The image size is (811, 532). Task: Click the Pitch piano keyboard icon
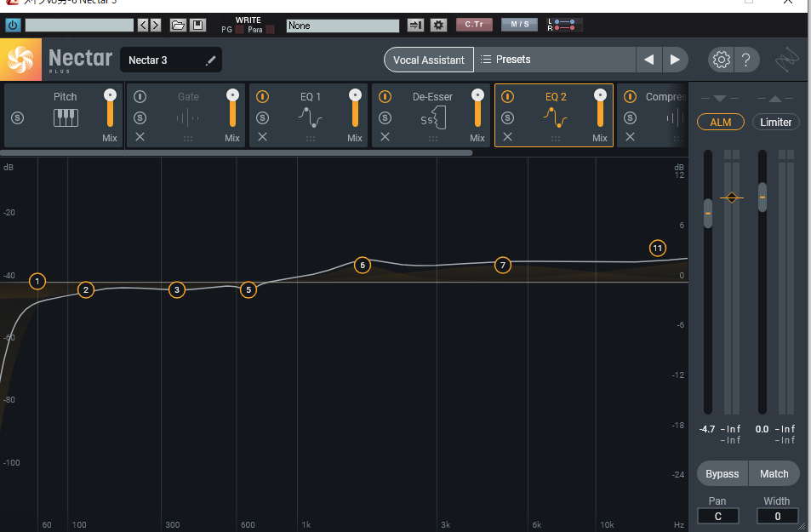point(66,118)
